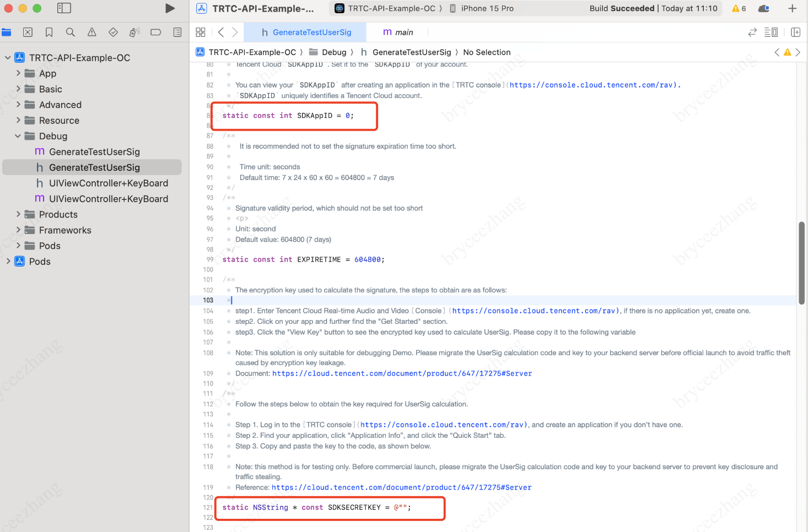
Task: Switch to the main editor tab
Action: coord(397,32)
